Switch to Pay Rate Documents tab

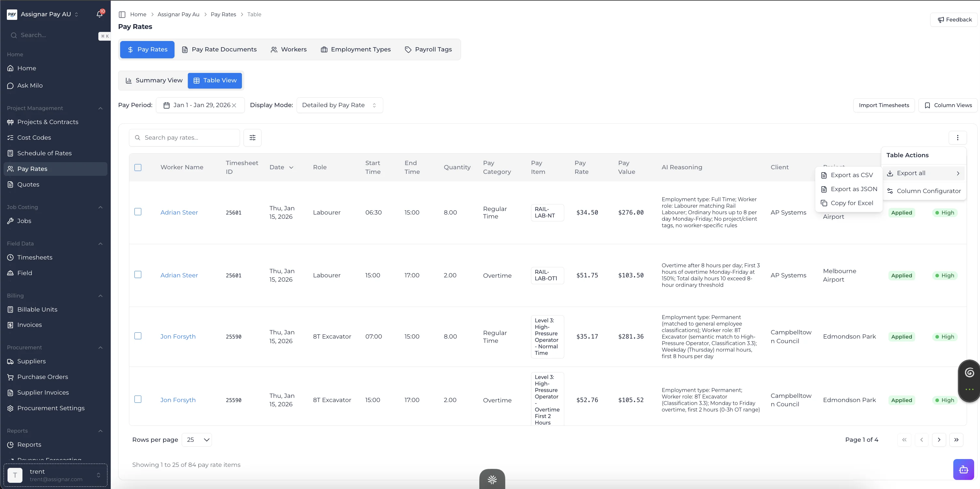pos(219,49)
